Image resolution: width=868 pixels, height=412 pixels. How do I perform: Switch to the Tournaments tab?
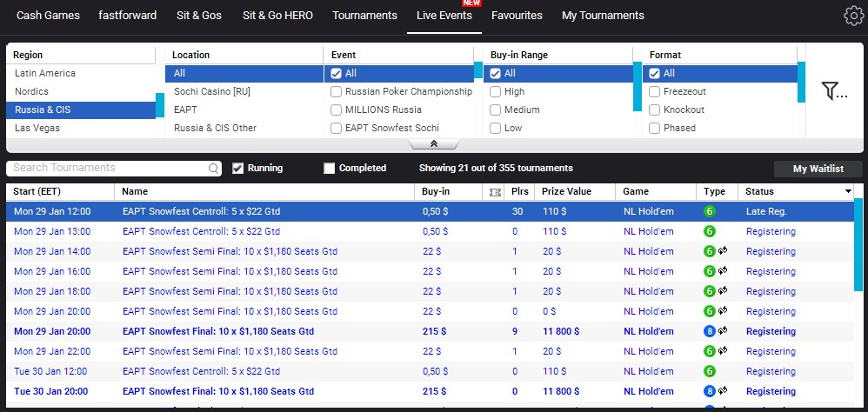coord(364,16)
